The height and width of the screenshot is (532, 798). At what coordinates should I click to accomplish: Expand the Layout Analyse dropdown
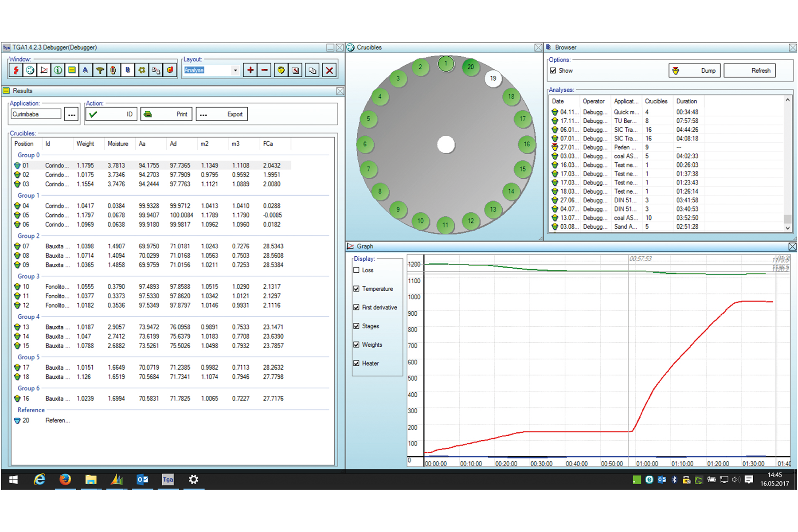click(235, 70)
